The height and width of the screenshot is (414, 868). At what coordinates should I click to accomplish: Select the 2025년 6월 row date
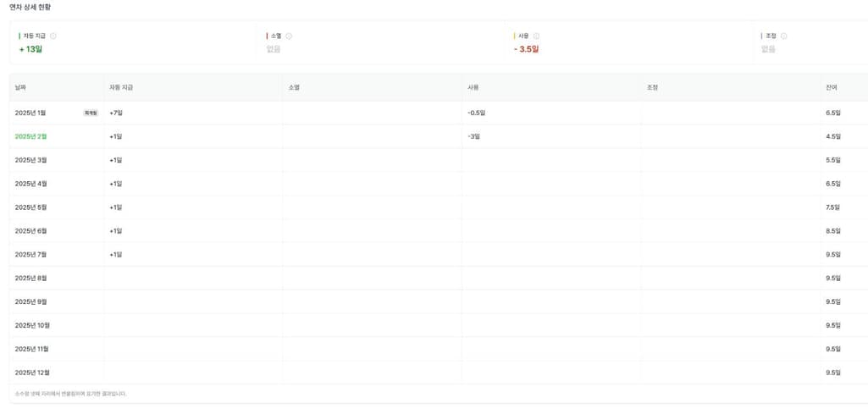pos(31,231)
